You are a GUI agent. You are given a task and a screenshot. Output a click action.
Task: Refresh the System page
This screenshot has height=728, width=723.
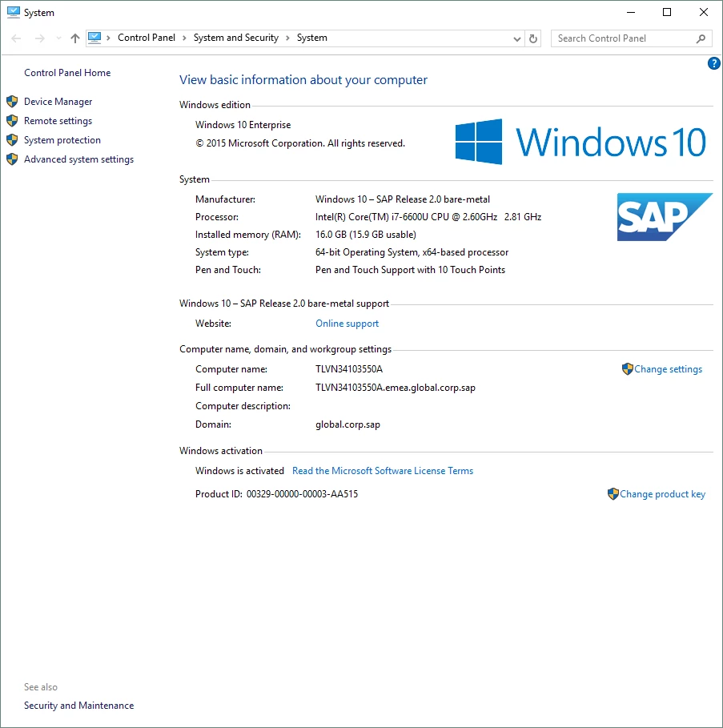click(x=533, y=38)
